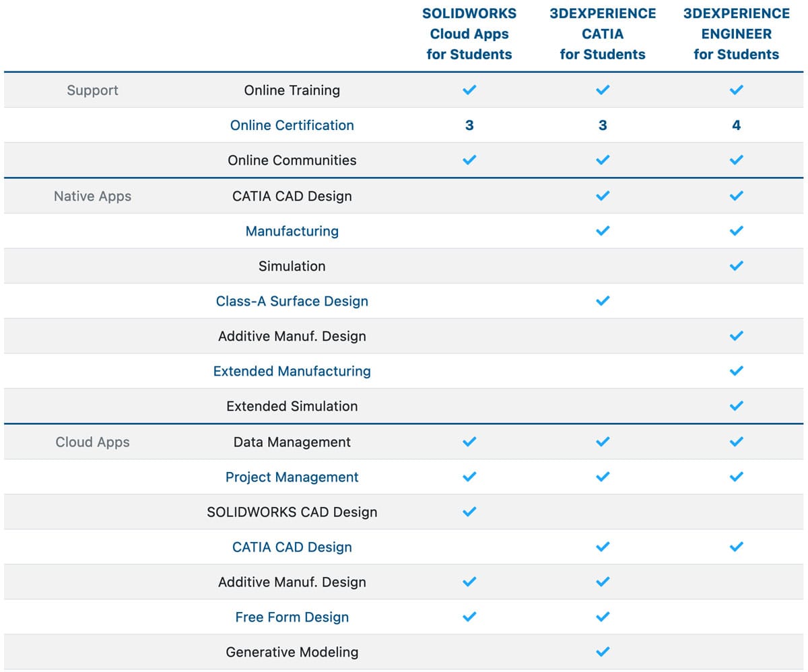Click Extended Simulation checkmark under ENGINEER column
The width and height of the screenshot is (808, 672).
(x=736, y=406)
